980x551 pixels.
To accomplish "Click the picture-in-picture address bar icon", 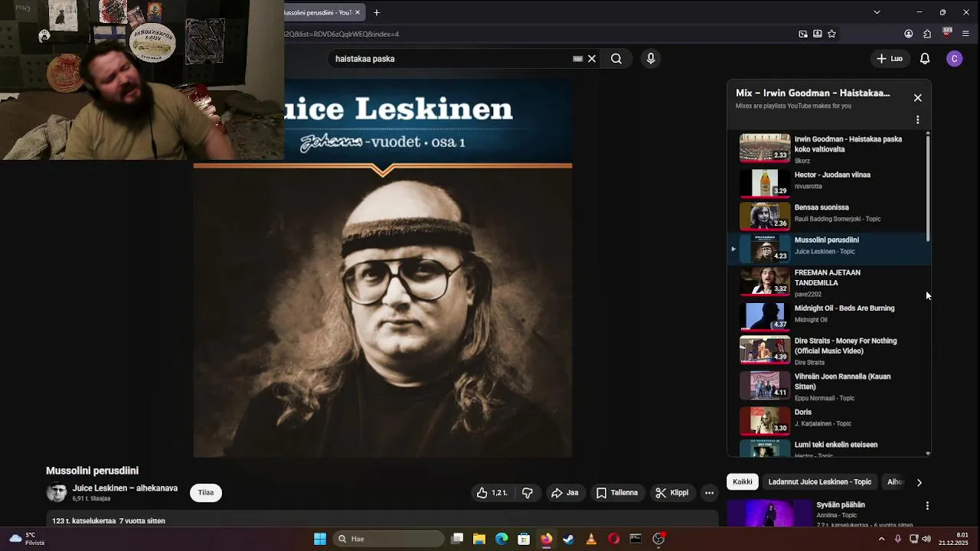I will [x=803, y=34].
